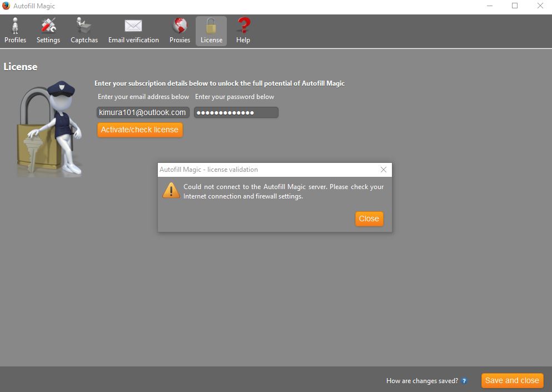
Task: Focus the password field
Action: (236, 112)
